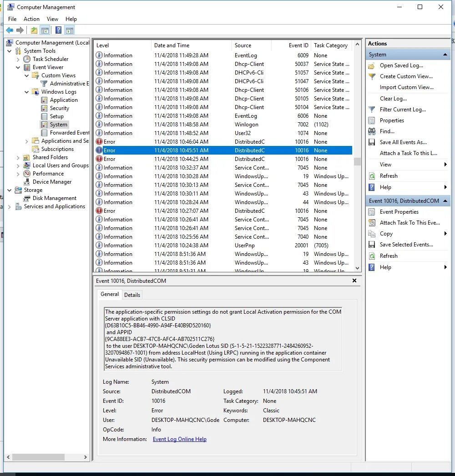Click the tree pane horizontal scrollbar right arrow

pyautogui.click(x=86, y=457)
